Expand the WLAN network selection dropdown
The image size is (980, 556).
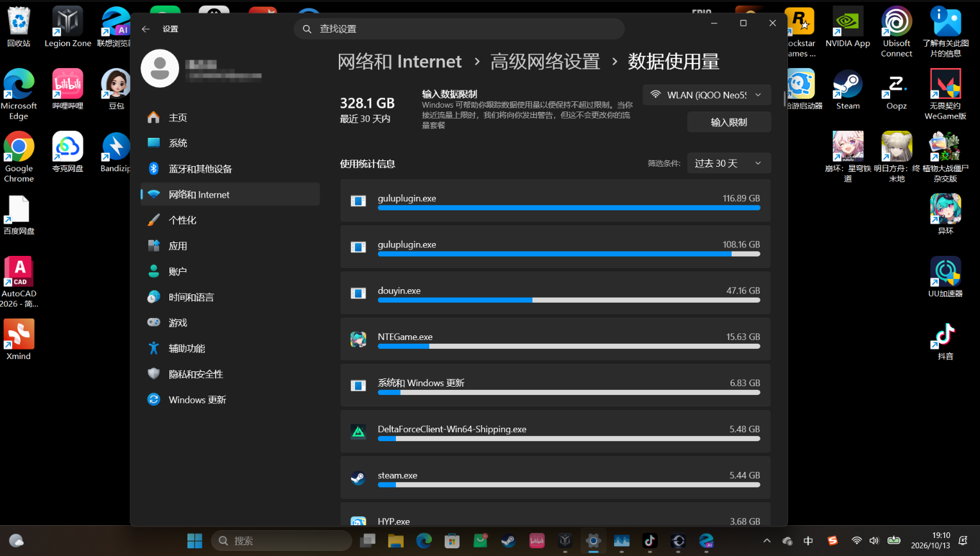[707, 95]
